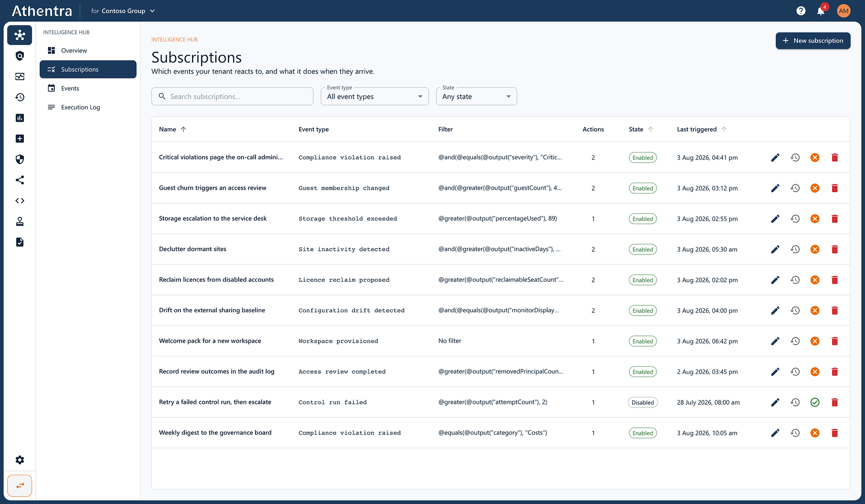Open the help question mark icon
The image size is (865, 504).
(x=801, y=11)
